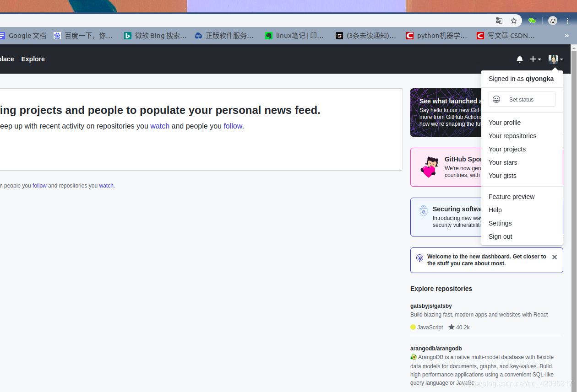
Task: Open Chrome three-dot menu
Action: click(568, 21)
